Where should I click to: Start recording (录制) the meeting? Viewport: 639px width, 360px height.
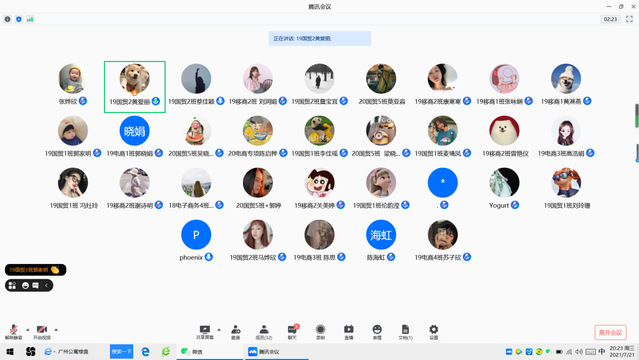pos(320,332)
